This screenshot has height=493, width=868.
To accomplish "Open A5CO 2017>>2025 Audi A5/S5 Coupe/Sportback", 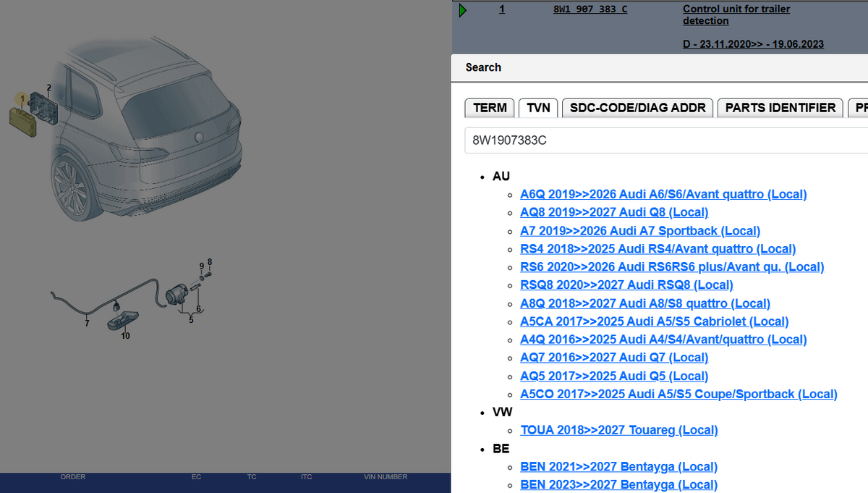I will click(x=678, y=394).
